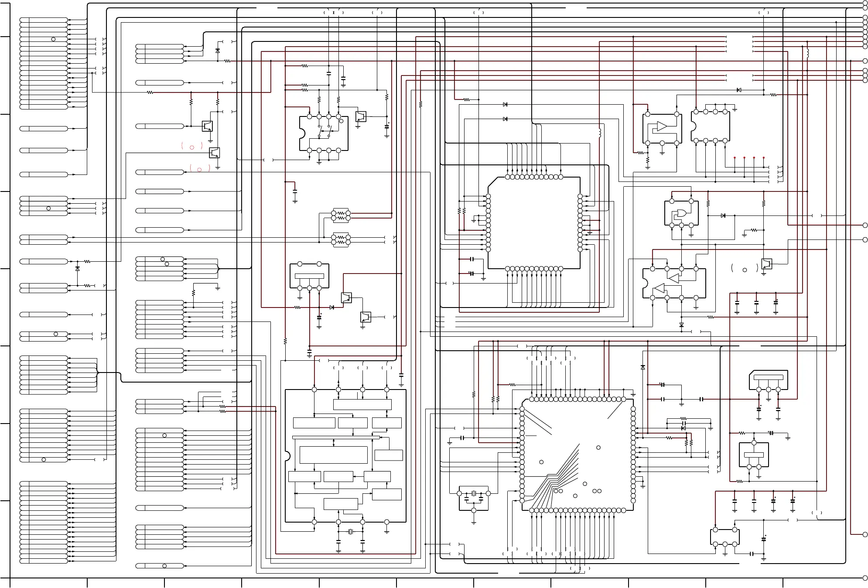Click the lower transistor in the left-center pair

pos(215,153)
